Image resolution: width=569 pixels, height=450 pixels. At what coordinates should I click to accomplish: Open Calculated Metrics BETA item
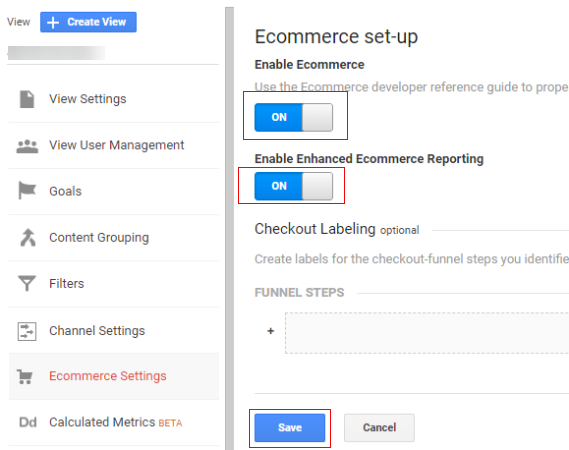pyautogui.click(x=114, y=422)
